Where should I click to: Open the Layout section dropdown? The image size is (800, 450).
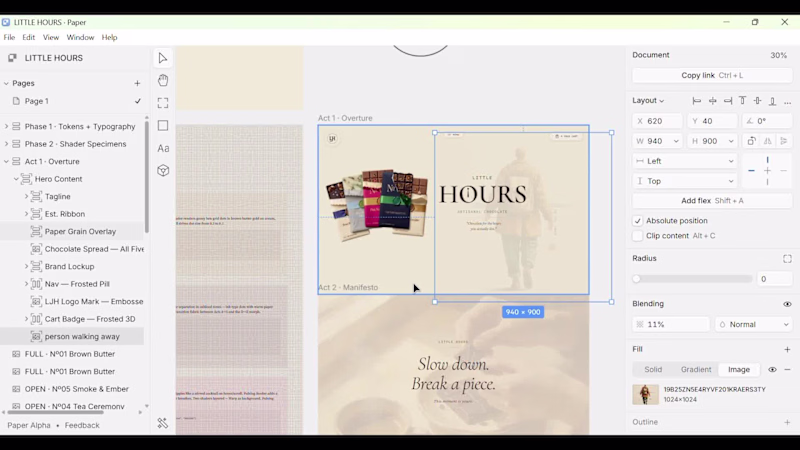pos(648,101)
